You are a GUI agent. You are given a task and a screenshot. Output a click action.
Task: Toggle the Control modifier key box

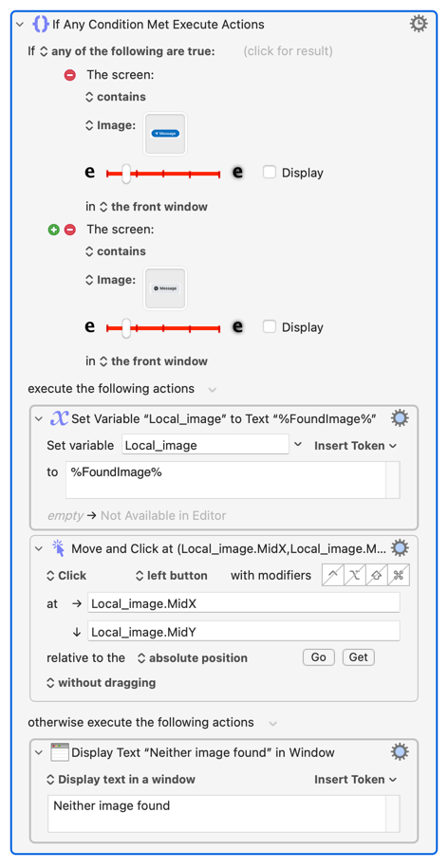[333, 575]
